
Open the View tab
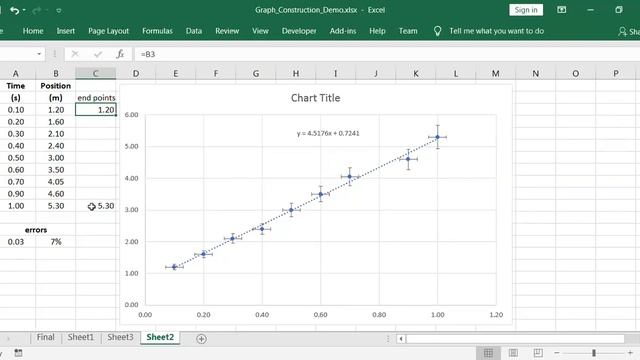[x=260, y=31]
